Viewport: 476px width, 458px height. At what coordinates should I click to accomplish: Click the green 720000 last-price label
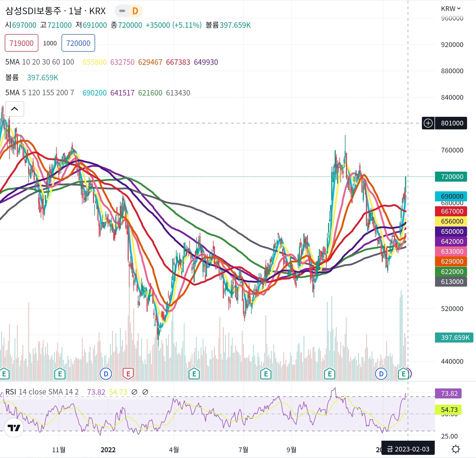[451, 177]
